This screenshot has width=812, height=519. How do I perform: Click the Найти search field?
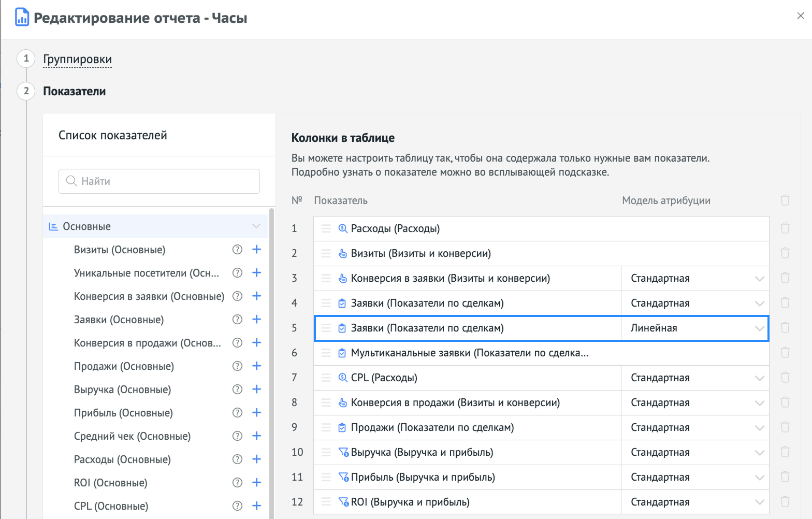tap(159, 181)
